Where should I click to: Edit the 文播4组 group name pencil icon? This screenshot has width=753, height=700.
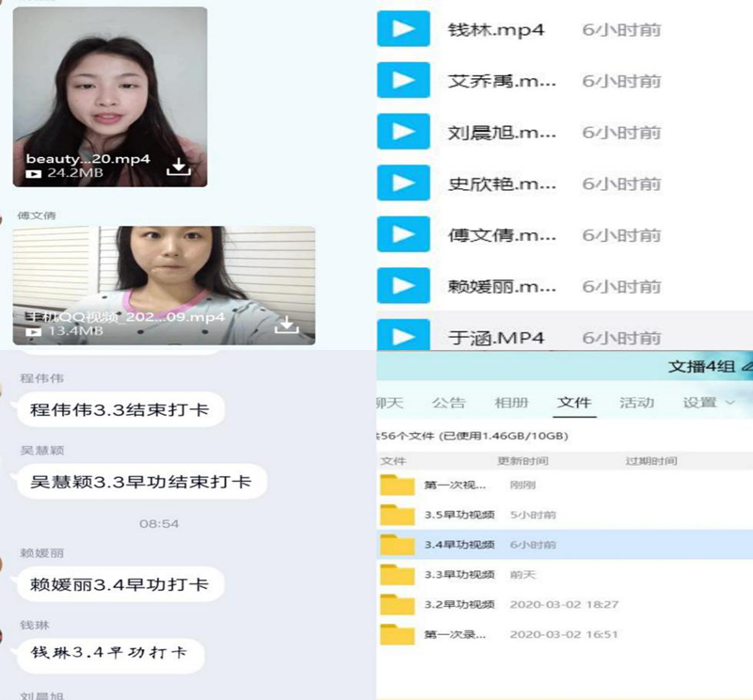click(746, 367)
